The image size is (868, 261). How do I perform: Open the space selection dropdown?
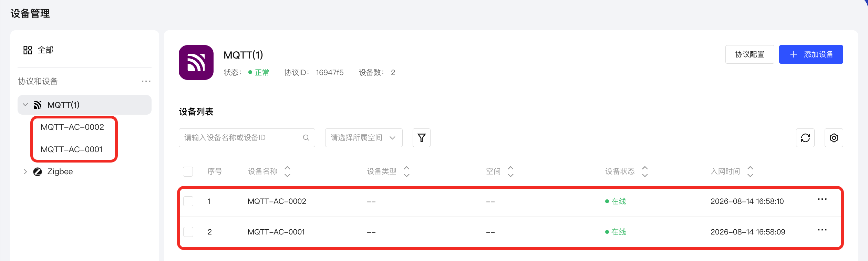[x=364, y=138]
